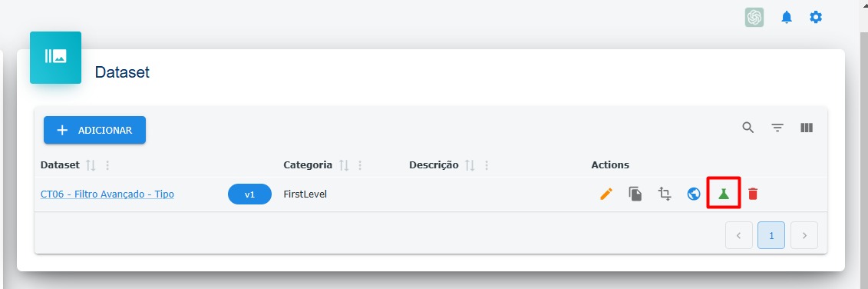Open Descrição column options menu
Viewport: 868px width, 289px height.
[x=487, y=165]
